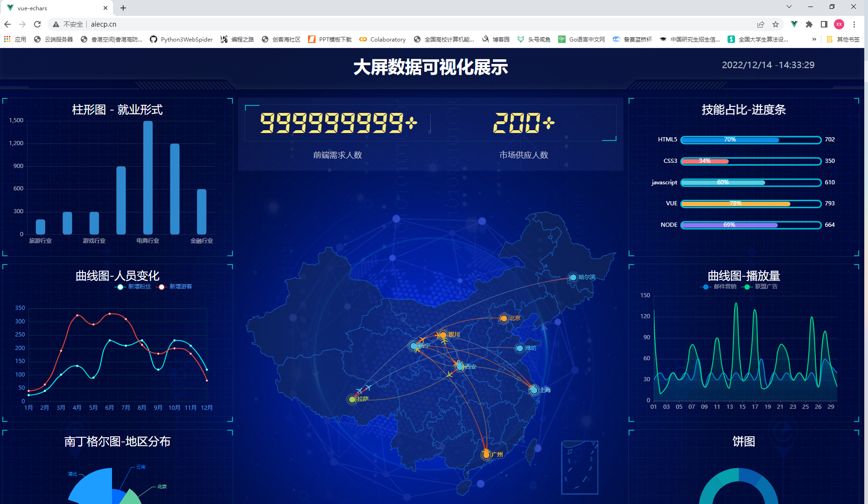Viewport: 868px width, 504px height.
Task: Click the 旅游行业 bar
Action: (x=41, y=227)
